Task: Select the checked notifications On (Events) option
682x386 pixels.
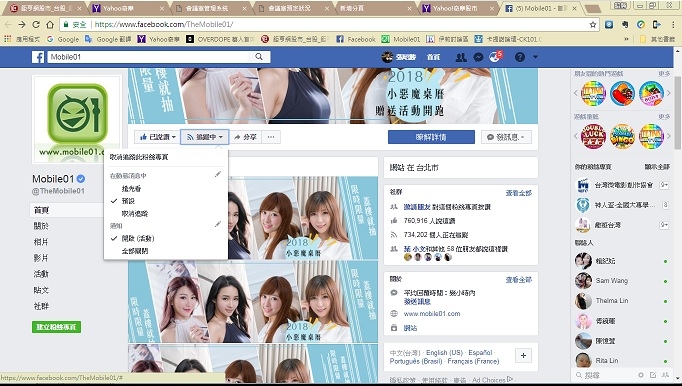Action: [138, 238]
